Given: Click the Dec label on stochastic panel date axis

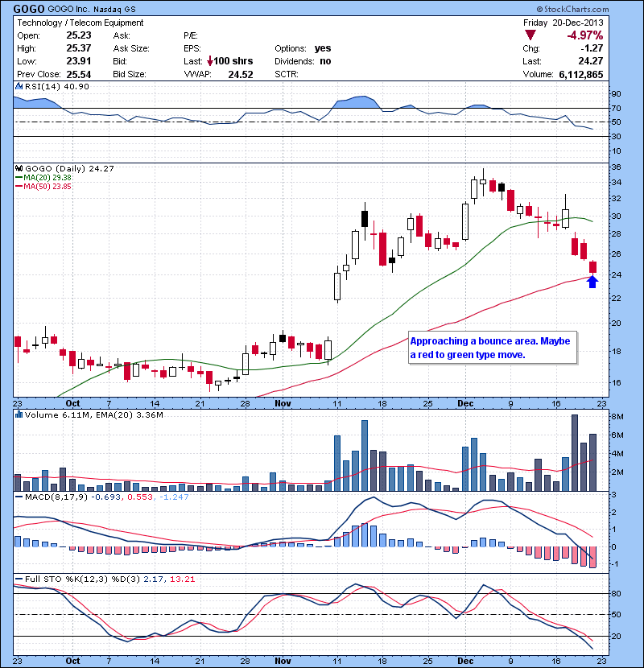Looking at the screenshot, I should (x=465, y=661).
